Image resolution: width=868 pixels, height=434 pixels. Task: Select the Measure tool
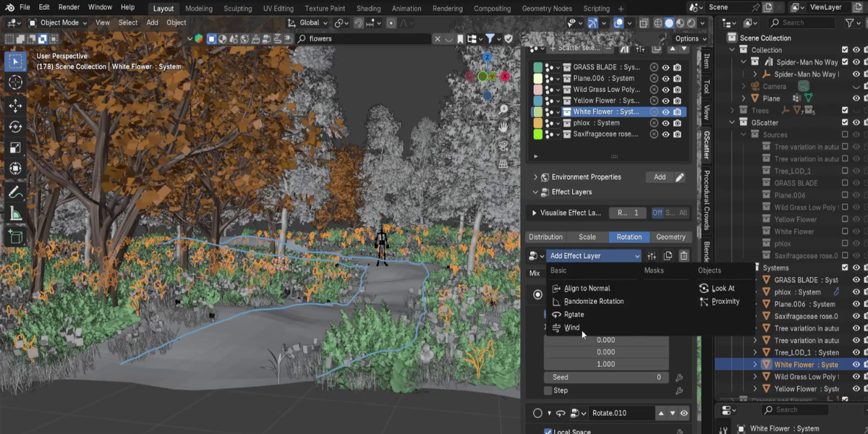coord(15,214)
